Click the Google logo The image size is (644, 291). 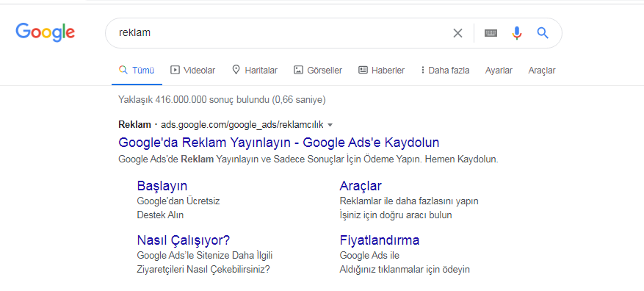coord(46,32)
